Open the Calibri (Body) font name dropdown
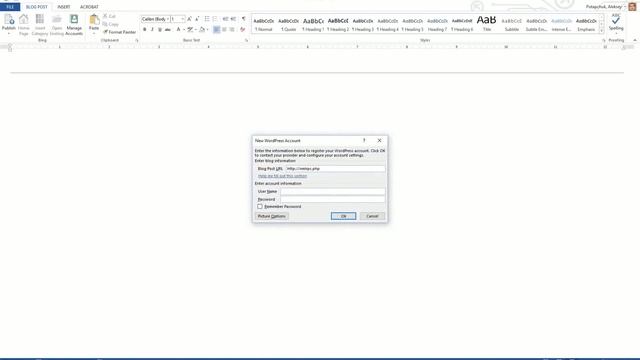 coord(168,19)
